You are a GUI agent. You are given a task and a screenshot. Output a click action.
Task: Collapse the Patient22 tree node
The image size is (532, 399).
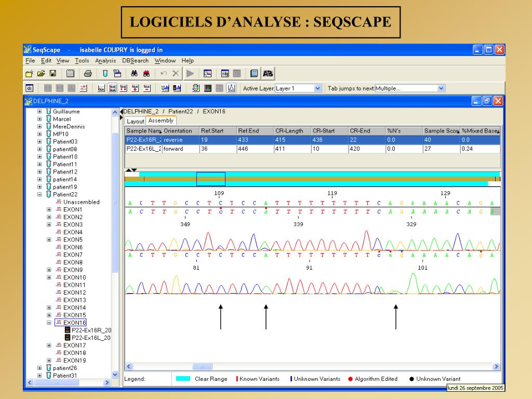pos(39,194)
